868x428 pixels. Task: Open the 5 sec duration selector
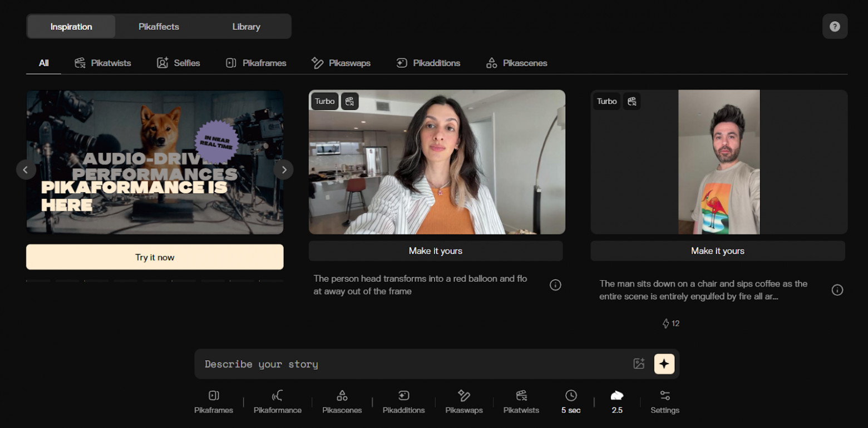click(571, 402)
